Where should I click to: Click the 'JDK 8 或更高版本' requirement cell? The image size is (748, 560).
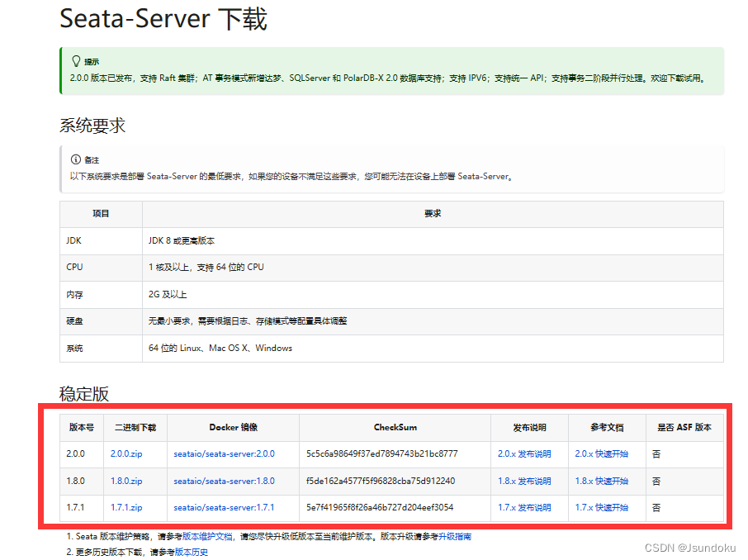click(433, 240)
